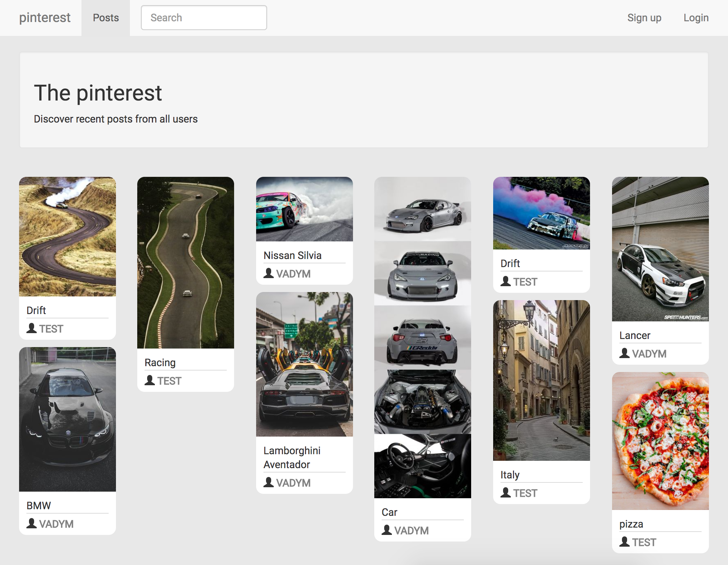
Task: Click the Lamborghini Aventador post title
Action: 292,458
